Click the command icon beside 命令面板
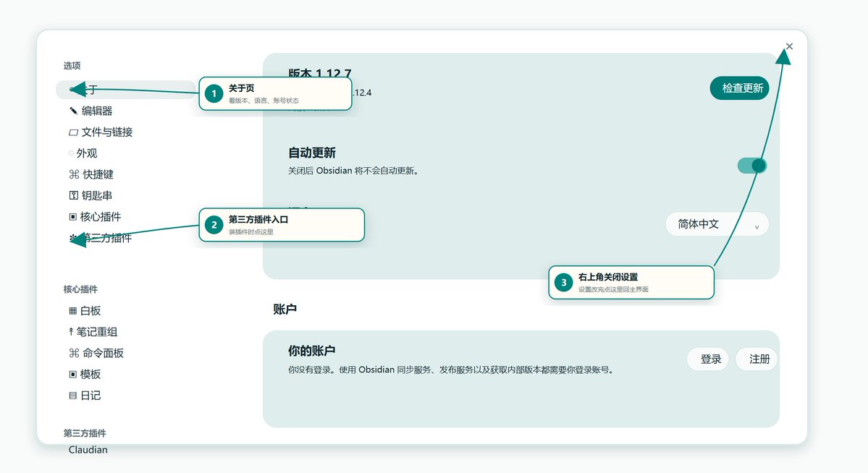Screen dimensions: 868x473 [x=74, y=353]
